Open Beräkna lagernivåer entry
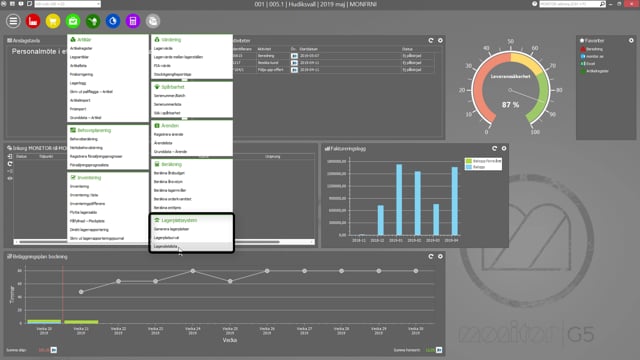The width and height of the screenshot is (640, 360). [170, 191]
